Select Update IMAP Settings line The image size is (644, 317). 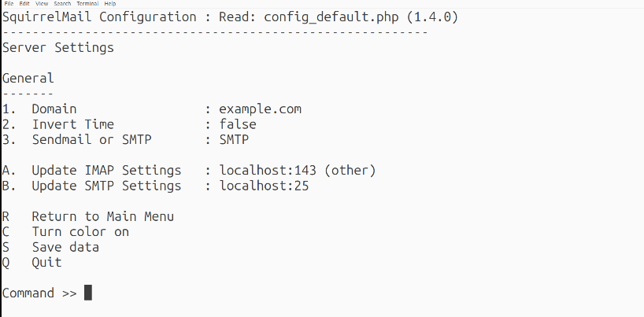point(189,171)
